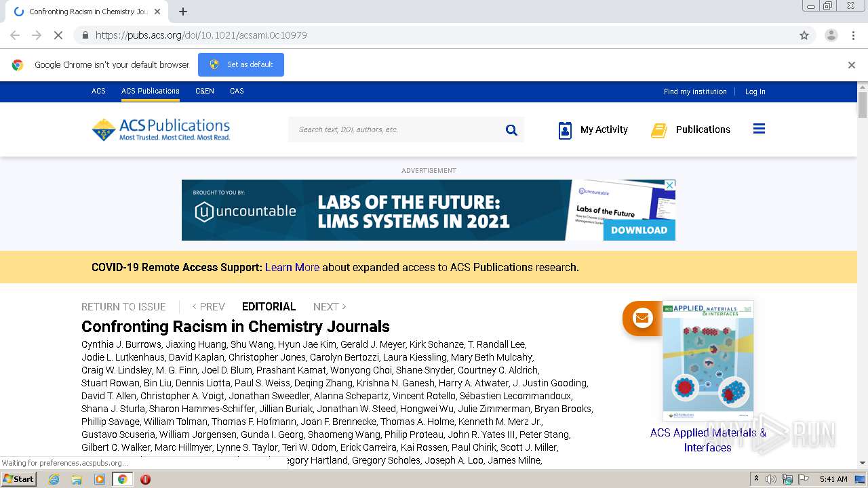
Task: Click page scrollbar down arrow
Action: pyautogui.click(x=863, y=463)
